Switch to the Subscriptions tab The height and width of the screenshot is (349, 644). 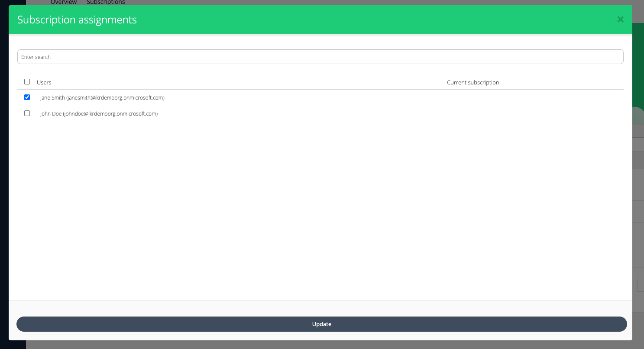106,3
